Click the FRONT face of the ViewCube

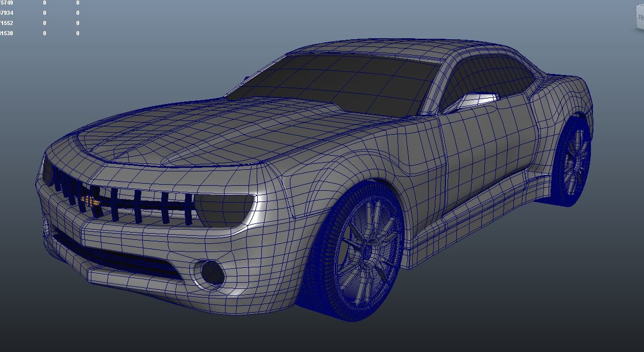click(640, 17)
